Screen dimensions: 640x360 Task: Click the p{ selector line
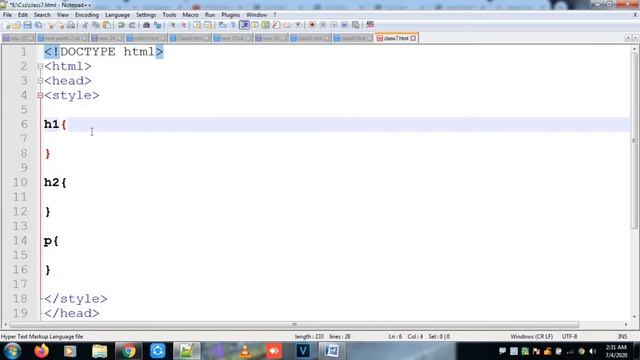click(51, 241)
